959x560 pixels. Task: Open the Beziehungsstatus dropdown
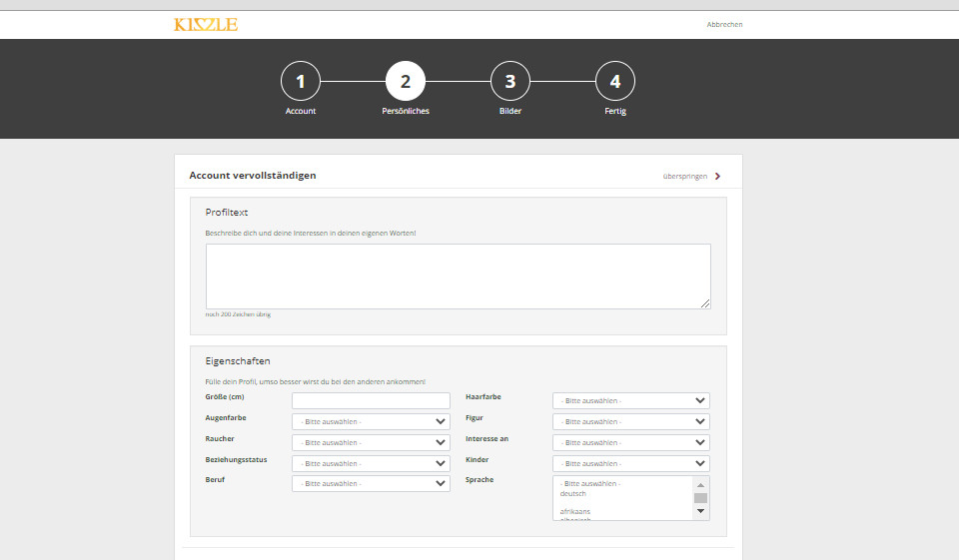tap(371, 463)
